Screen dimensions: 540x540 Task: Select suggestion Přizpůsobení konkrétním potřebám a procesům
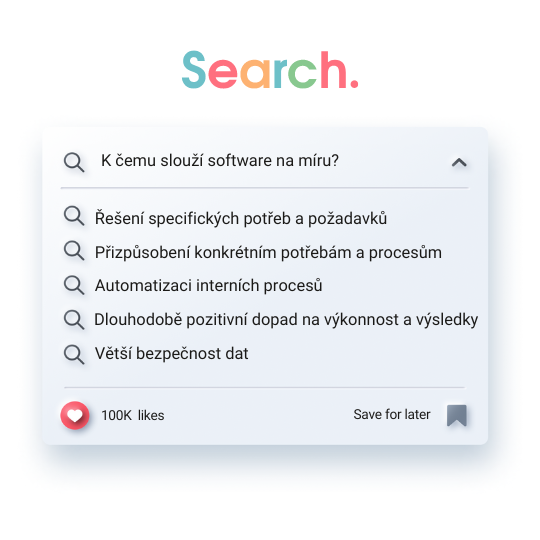coord(268,252)
